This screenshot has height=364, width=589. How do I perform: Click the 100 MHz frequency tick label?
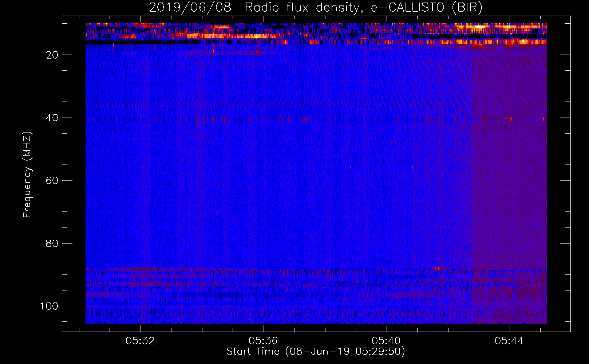(x=49, y=306)
